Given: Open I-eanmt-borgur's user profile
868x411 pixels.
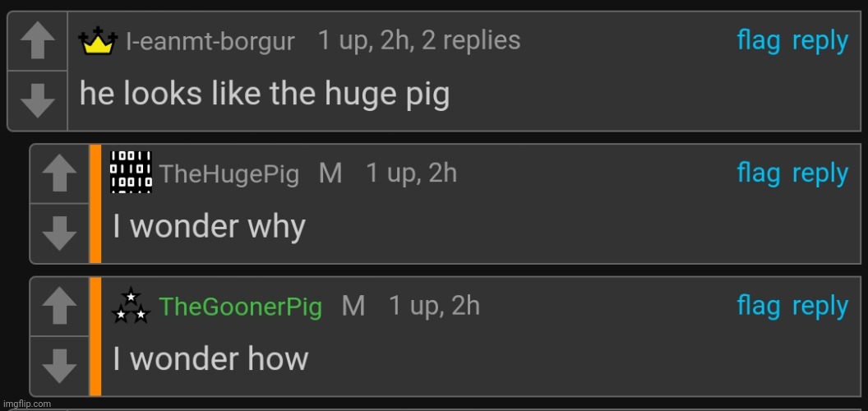Looking at the screenshot, I should tap(210, 42).
